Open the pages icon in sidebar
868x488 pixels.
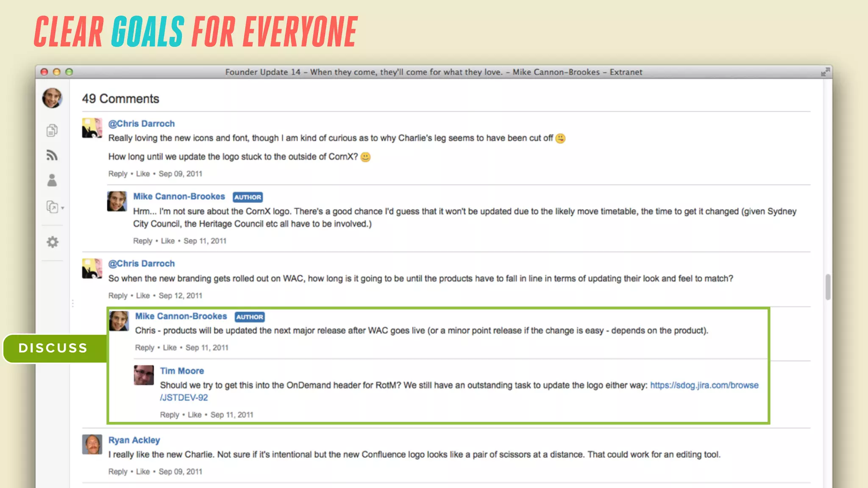coord(52,130)
